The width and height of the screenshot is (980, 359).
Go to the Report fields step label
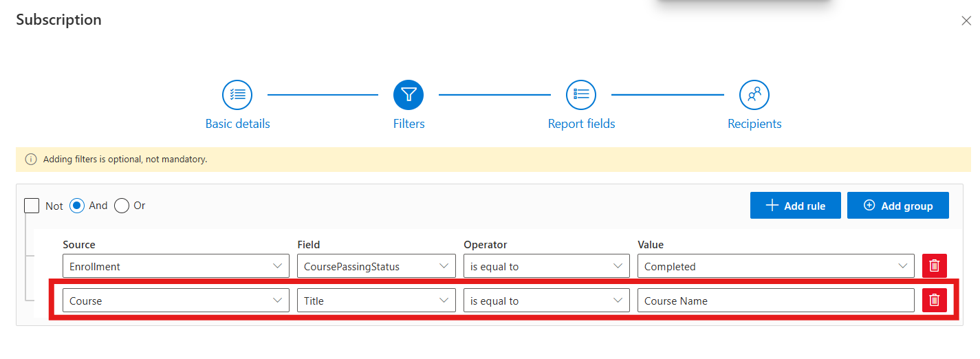581,124
